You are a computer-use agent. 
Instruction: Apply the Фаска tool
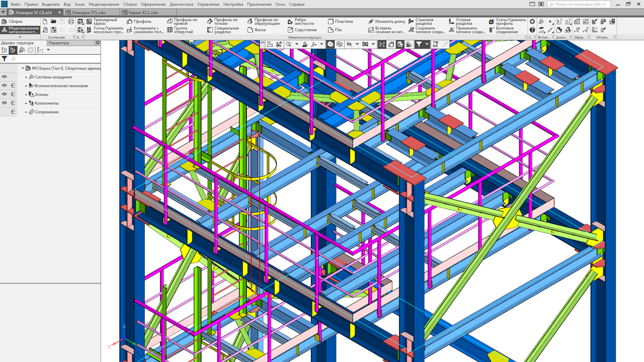pyautogui.click(x=257, y=30)
